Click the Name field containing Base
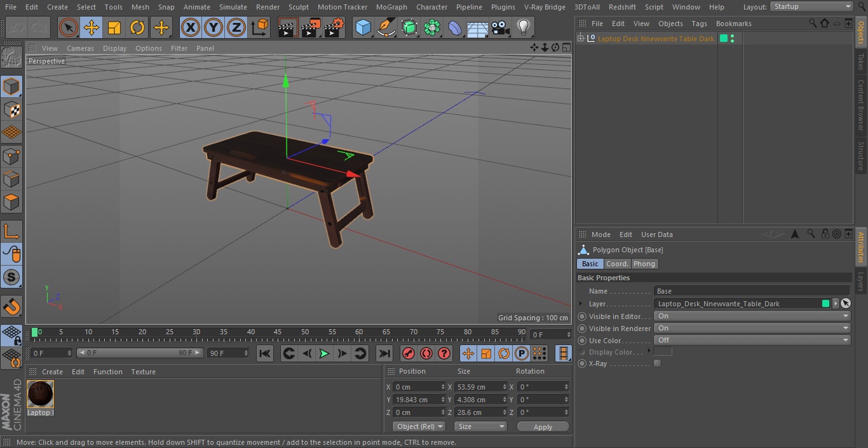The height and width of the screenshot is (448, 868). [753, 291]
